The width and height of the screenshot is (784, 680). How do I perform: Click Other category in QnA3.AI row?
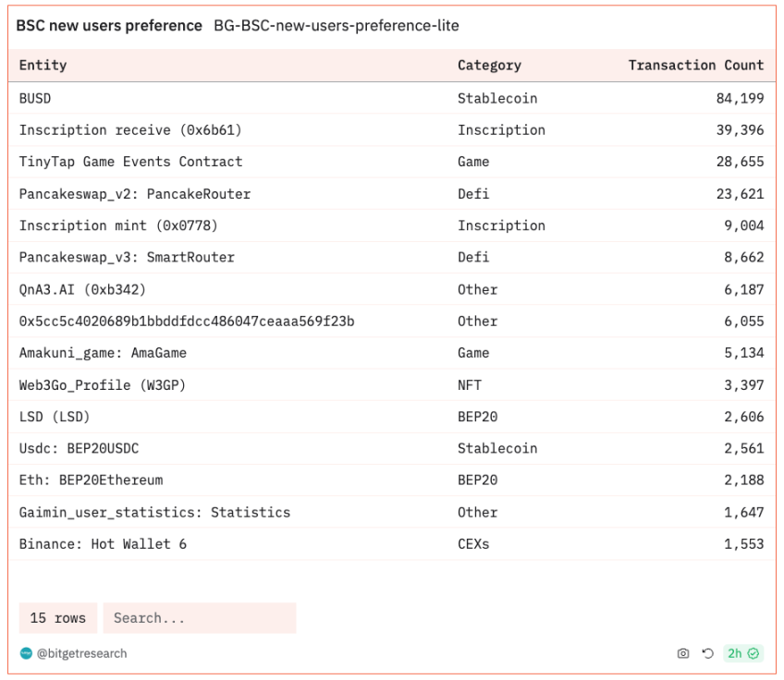coord(477,289)
